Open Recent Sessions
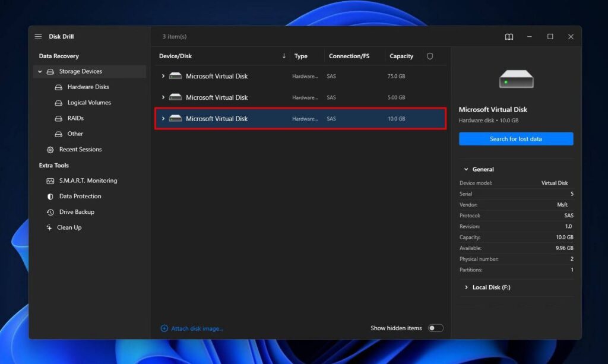This screenshot has height=364, width=608. 80,149
